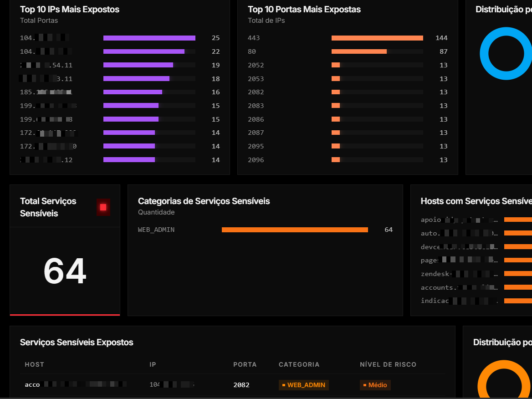This screenshot has height=399, width=532.
Task: Select the IP ending in 3.11
Action: click(46, 79)
